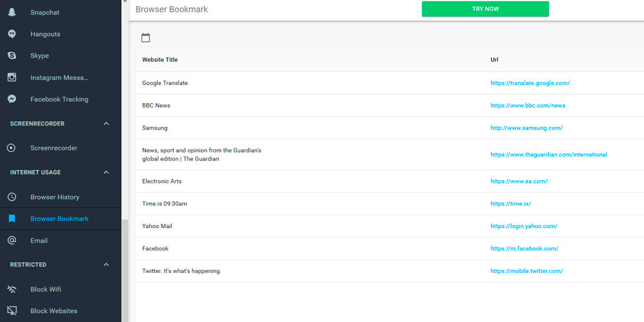Click the Block Websites crossed-screen icon

point(12,311)
